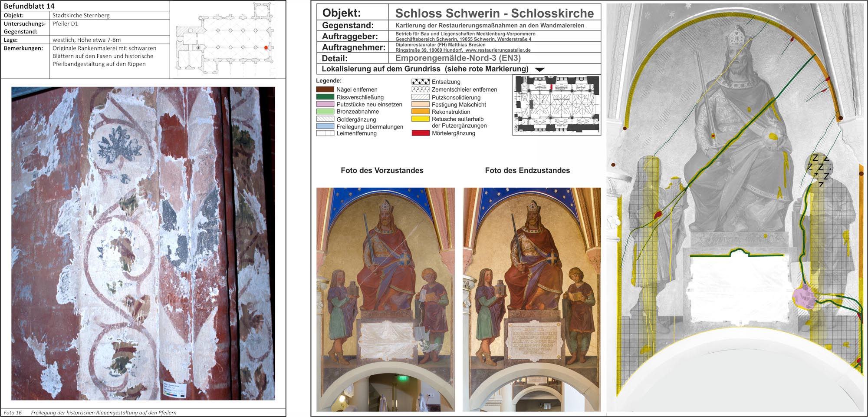Screen dimensions: 868x417
Task: Click the 'Lage:' label
Action: (11, 40)
